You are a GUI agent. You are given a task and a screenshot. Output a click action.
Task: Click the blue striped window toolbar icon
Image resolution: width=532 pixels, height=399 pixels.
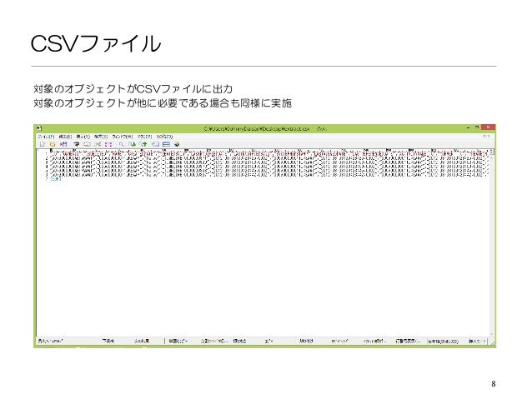click(x=166, y=144)
